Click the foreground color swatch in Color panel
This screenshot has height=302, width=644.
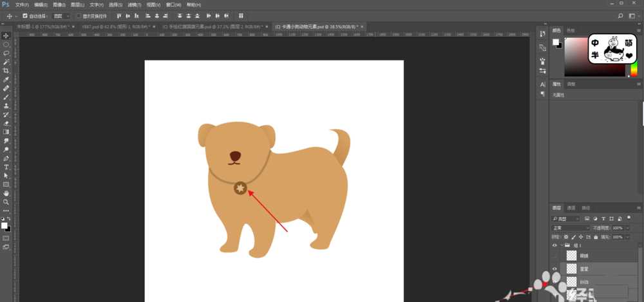[555, 42]
